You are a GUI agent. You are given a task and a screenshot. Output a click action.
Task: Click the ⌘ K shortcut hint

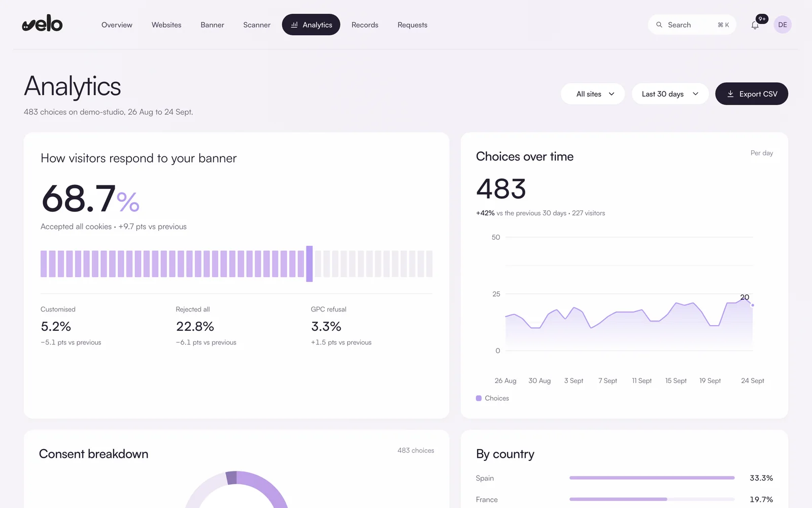[723, 25]
